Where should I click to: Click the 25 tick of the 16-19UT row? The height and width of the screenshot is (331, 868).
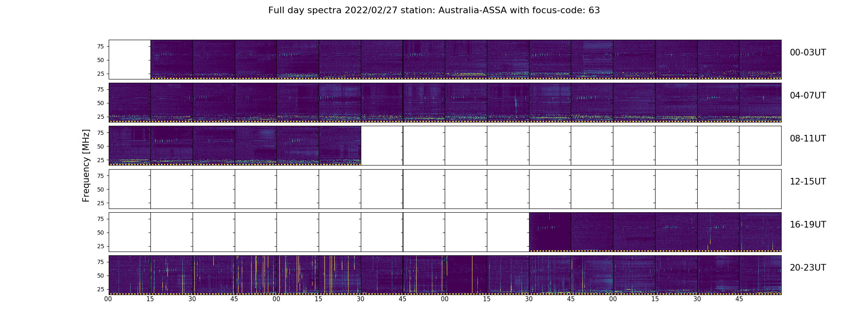coord(100,246)
